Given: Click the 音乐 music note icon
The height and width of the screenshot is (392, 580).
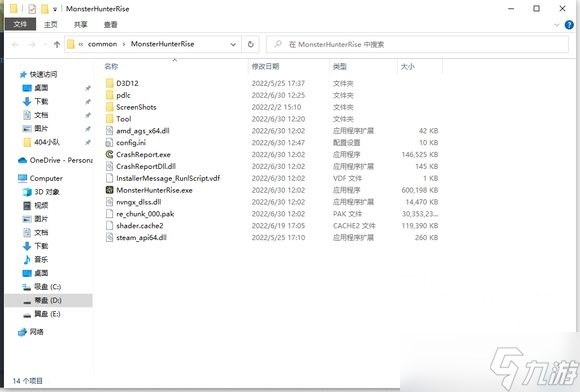Looking at the screenshot, I should 27,259.
